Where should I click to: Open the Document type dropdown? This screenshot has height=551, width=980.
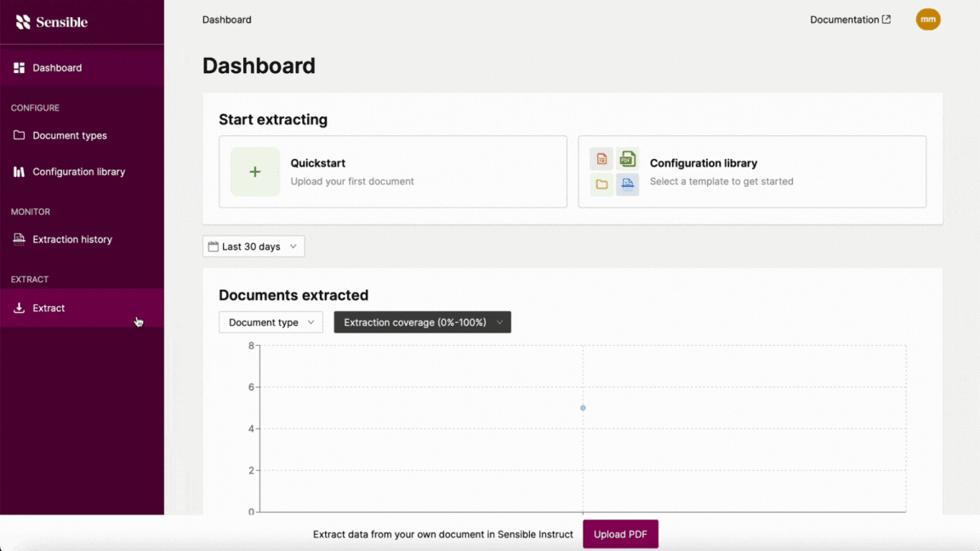tap(271, 322)
